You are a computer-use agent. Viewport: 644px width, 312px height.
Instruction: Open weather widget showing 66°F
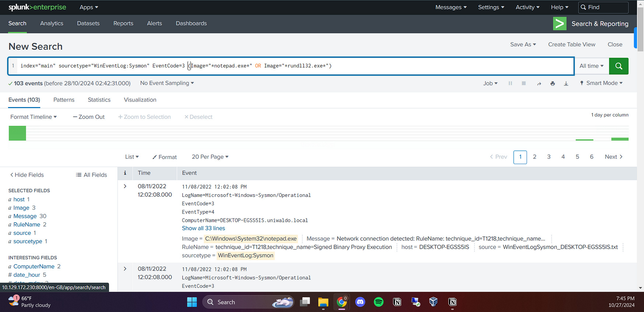point(29,302)
